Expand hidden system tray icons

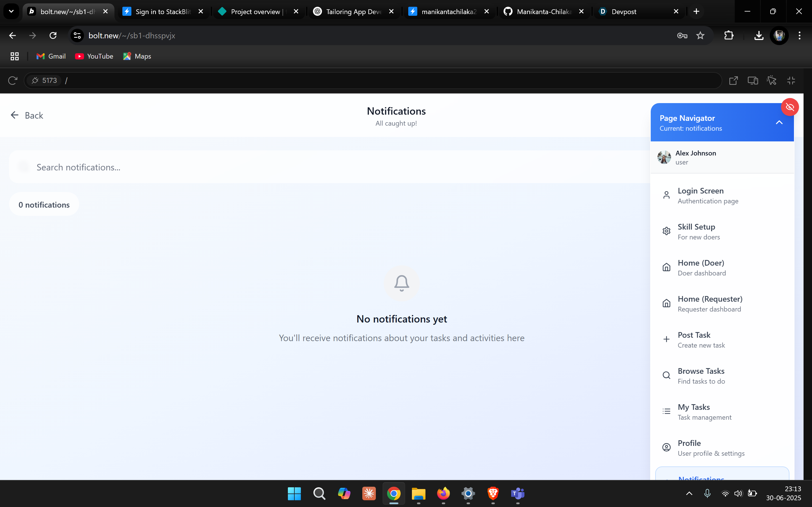[689, 493]
